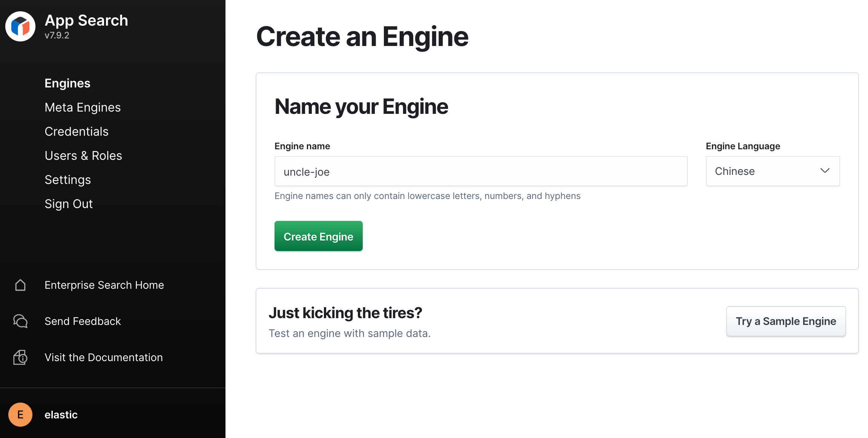
Task: Open Enterprise Search Home link
Action: pos(104,285)
